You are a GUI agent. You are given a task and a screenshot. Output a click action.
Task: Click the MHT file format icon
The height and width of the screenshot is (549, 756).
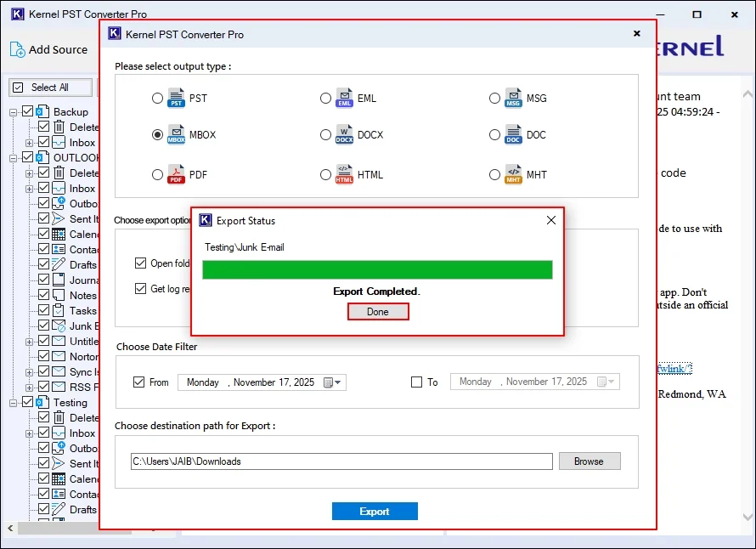click(513, 174)
